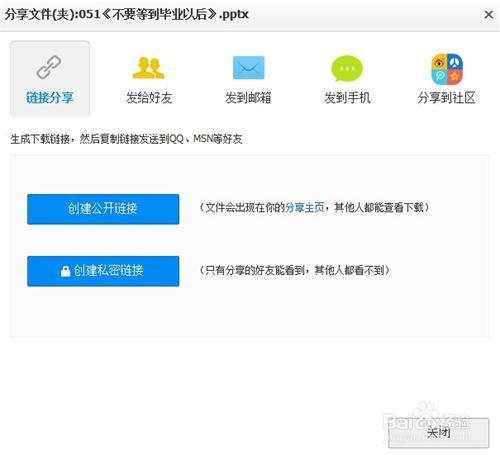Select the 发到手机 chat bubble icon
This screenshot has height=455, width=500.
pos(347,68)
